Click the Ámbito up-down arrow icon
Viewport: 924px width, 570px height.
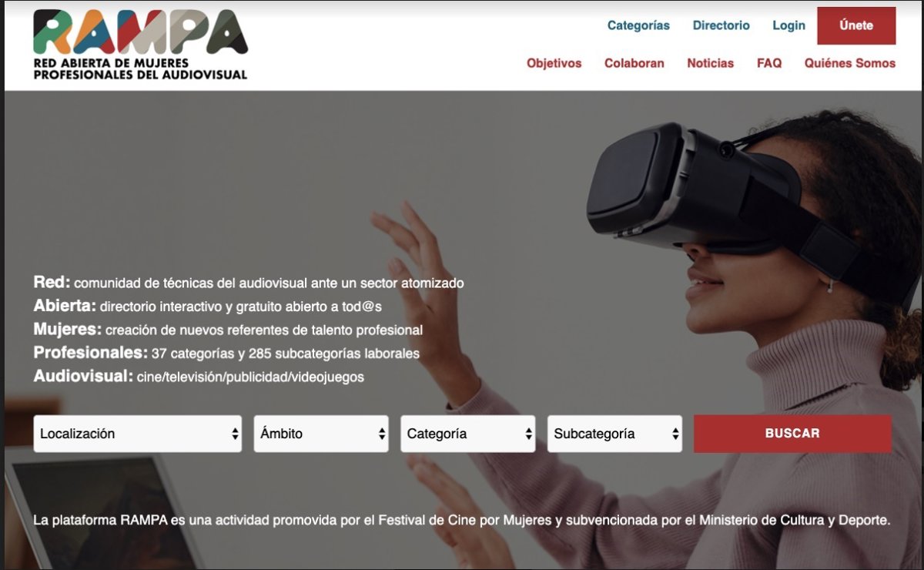click(x=381, y=434)
